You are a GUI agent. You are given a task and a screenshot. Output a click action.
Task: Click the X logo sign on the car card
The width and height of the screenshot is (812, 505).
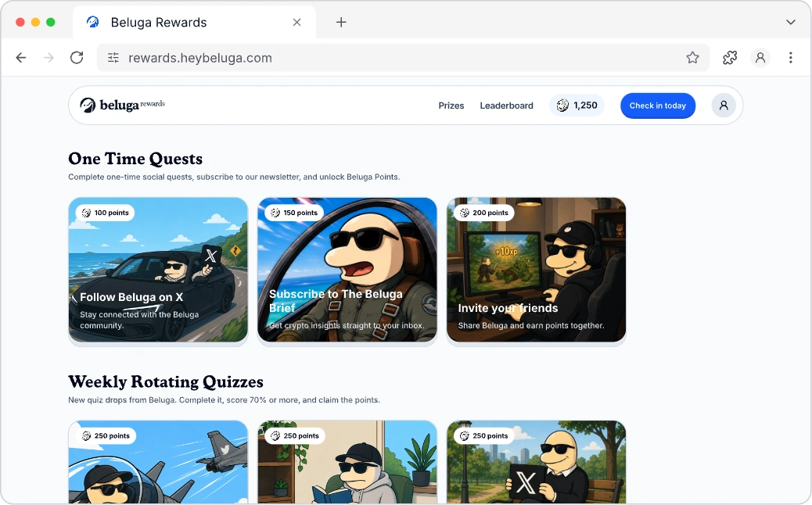[211, 256]
